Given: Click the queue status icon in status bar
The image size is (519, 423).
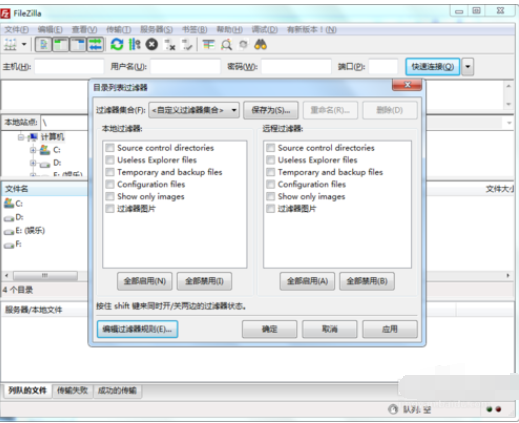Looking at the screenshot, I should tap(393, 409).
